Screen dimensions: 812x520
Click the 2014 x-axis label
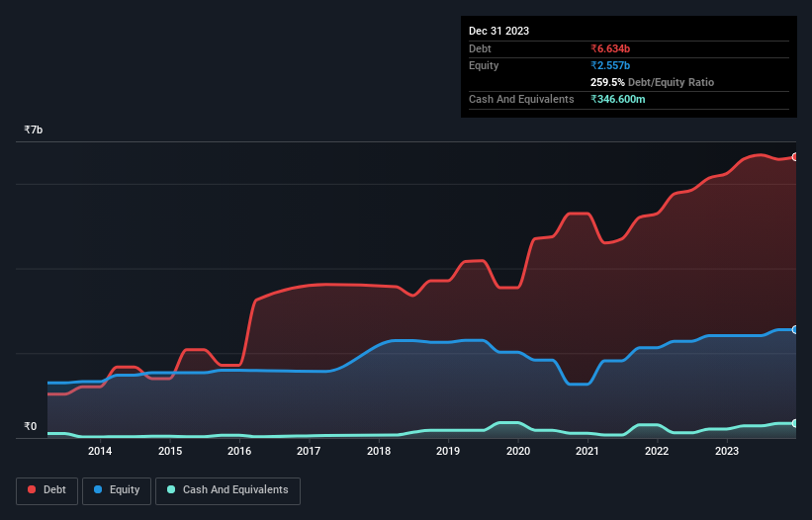tap(100, 451)
